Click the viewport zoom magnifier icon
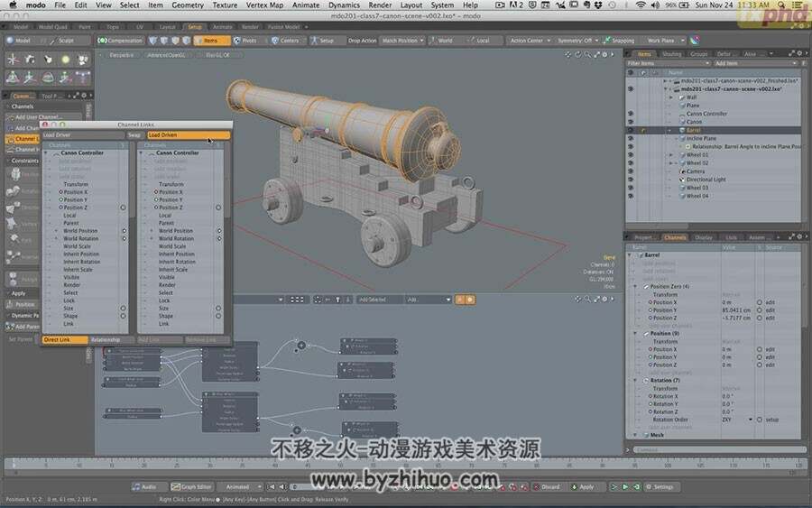This screenshot has height=508, width=812. tap(587, 54)
